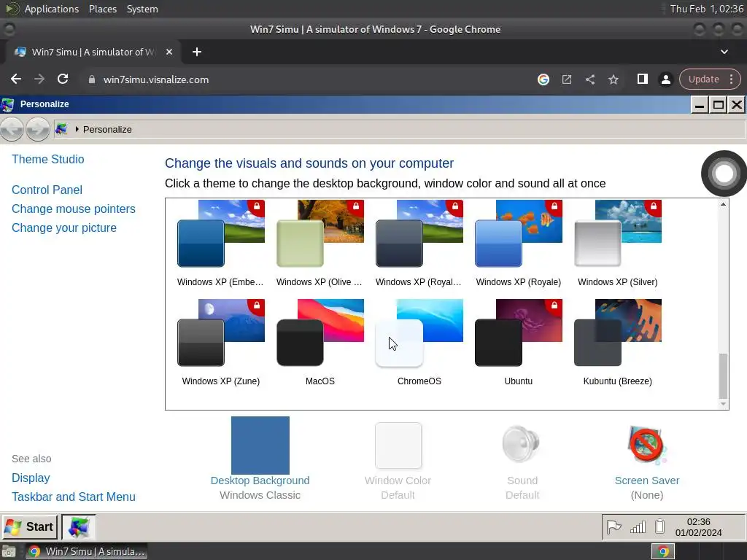Click the Personalize breadcrumb in address bar
747x560 pixels.
tap(107, 130)
